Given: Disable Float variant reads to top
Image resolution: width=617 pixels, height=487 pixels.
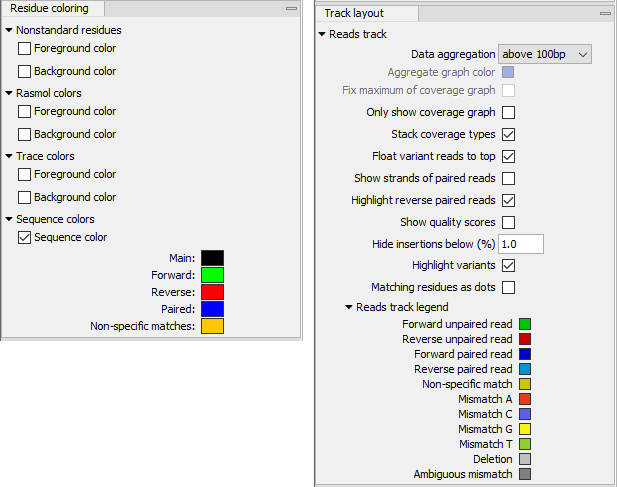Looking at the screenshot, I should click(x=508, y=156).
